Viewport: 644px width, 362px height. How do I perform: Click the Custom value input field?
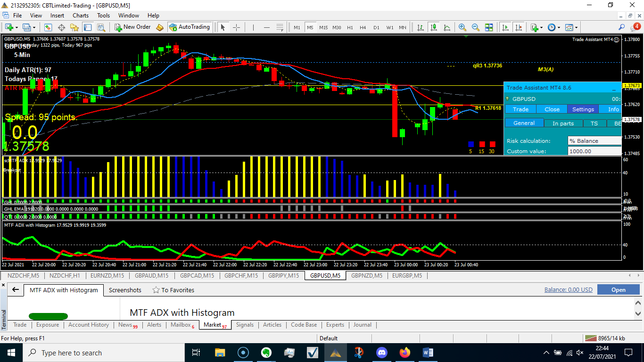click(594, 151)
